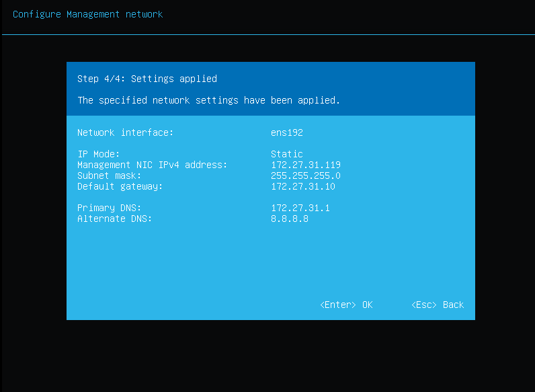This screenshot has width=535, height=392.
Task: Click the 'Step 4/4: Settings applied' heading
Action: click(x=147, y=79)
